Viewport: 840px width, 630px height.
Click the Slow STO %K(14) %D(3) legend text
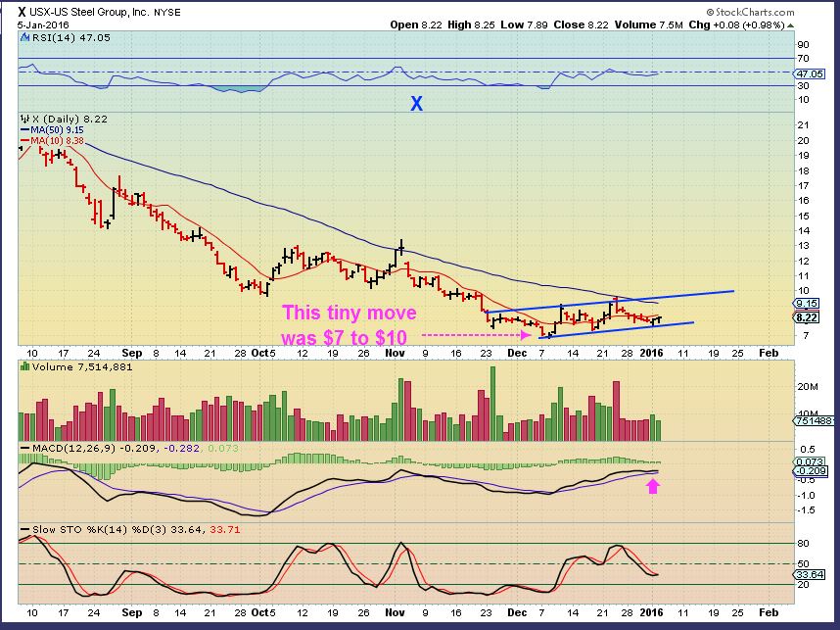(x=101, y=530)
